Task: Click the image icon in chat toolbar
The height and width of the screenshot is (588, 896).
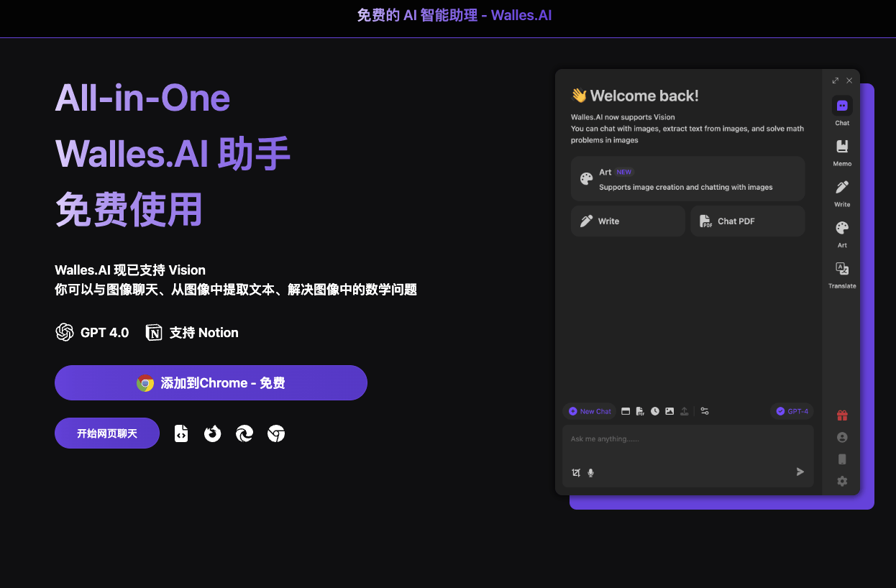Action: (x=669, y=411)
